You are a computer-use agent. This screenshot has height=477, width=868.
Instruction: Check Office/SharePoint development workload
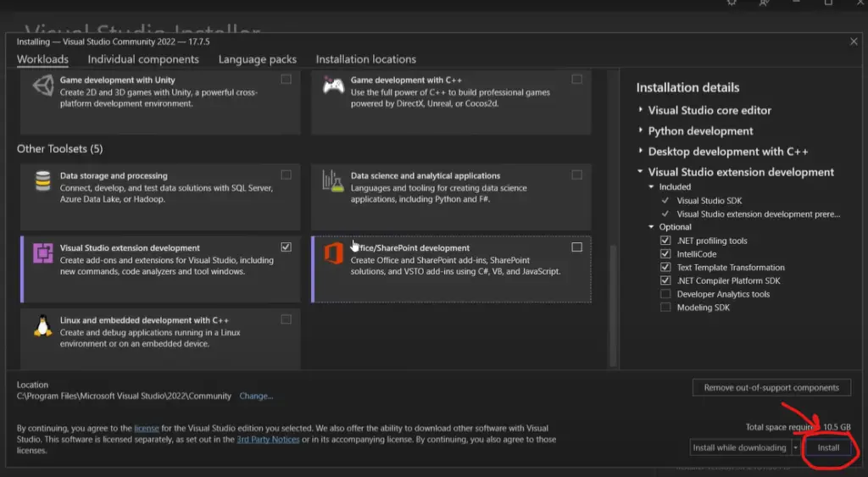pos(576,247)
